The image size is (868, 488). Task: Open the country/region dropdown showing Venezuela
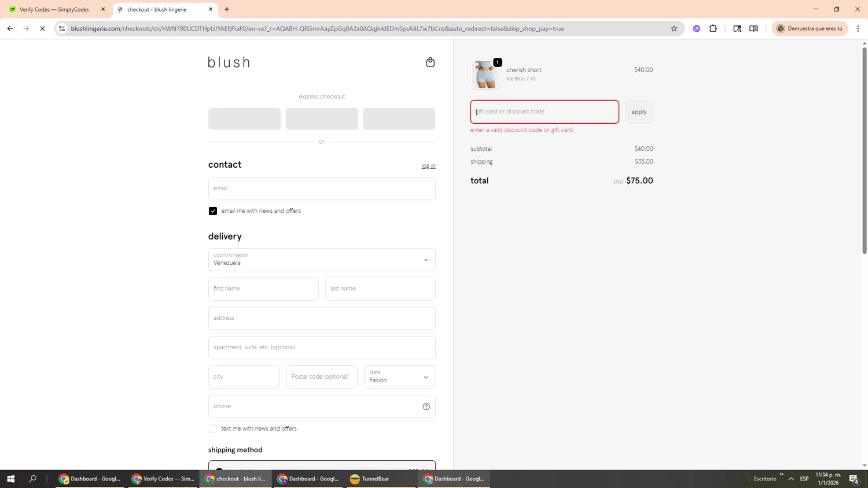(x=322, y=260)
